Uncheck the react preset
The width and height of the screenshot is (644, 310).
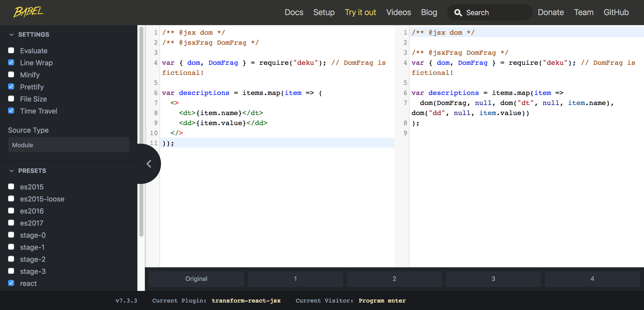(x=11, y=283)
